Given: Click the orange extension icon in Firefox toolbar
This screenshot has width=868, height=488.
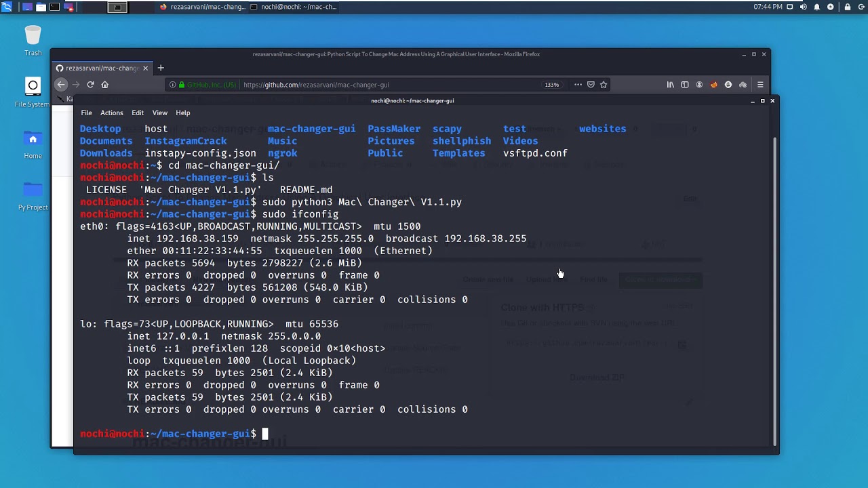Looking at the screenshot, I should point(713,85).
